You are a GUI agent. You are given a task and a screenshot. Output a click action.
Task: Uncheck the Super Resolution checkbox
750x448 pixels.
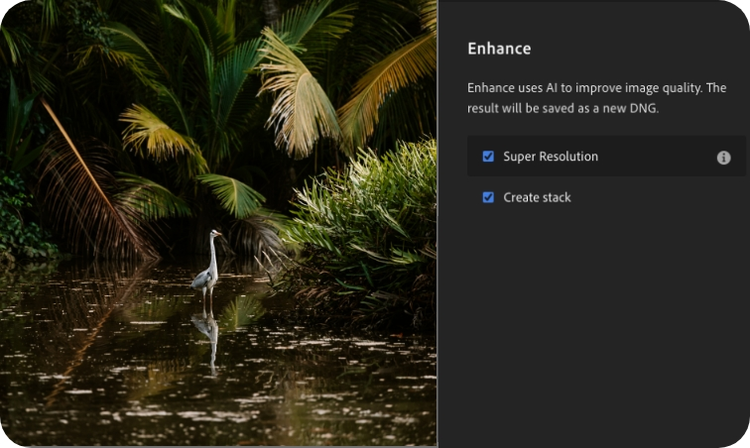[x=488, y=157]
